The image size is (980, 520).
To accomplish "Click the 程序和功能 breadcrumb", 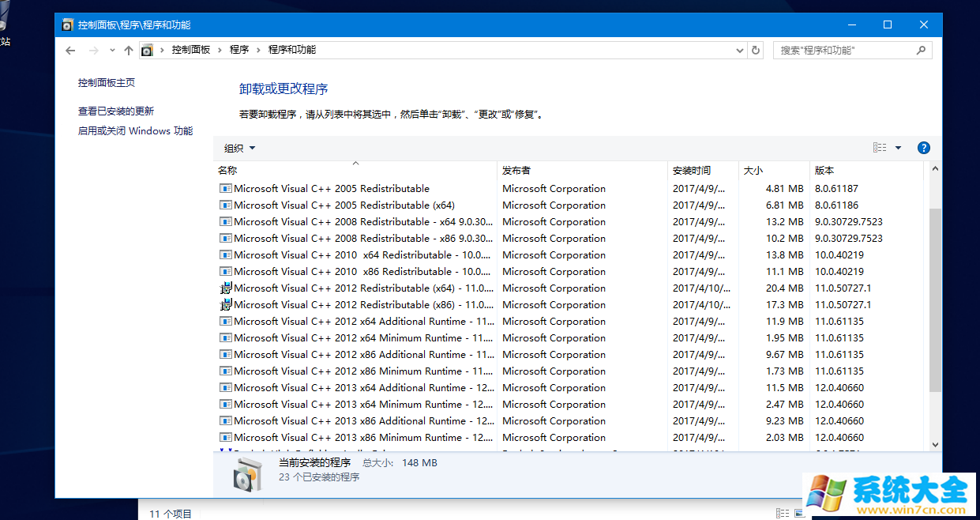I will click(292, 50).
